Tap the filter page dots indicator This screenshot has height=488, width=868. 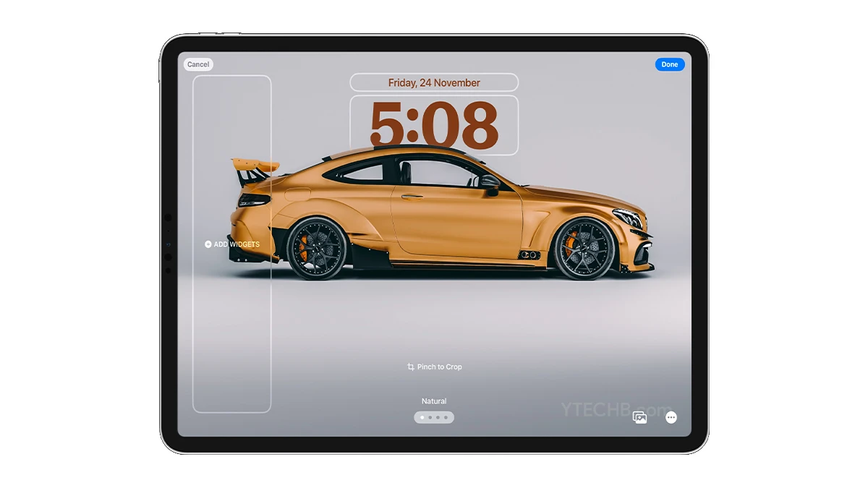(434, 417)
